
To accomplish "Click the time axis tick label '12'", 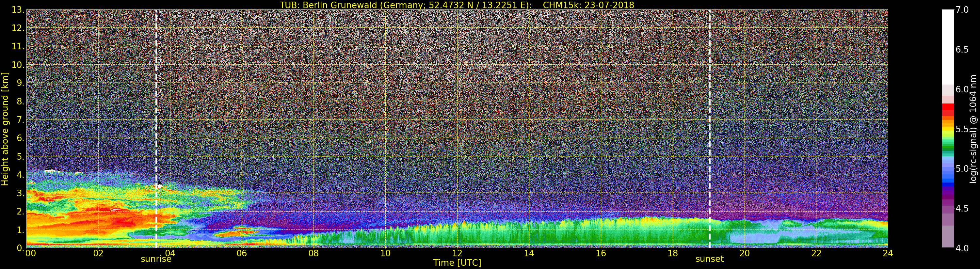I will coord(457,253).
